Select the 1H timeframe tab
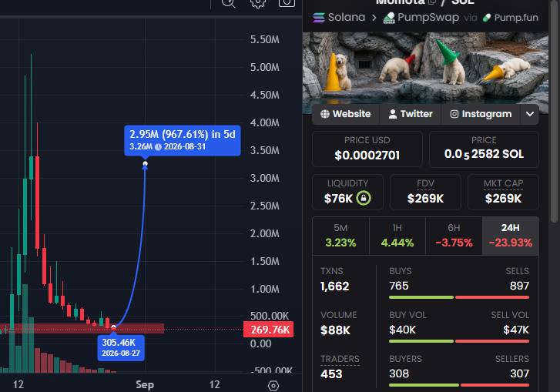The height and width of the screenshot is (392, 560). [397, 236]
